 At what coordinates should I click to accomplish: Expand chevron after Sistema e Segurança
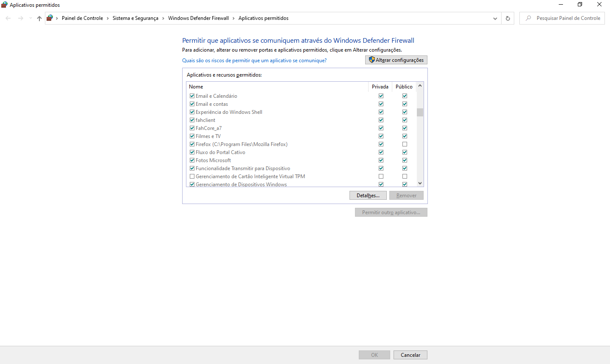[x=164, y=18]
